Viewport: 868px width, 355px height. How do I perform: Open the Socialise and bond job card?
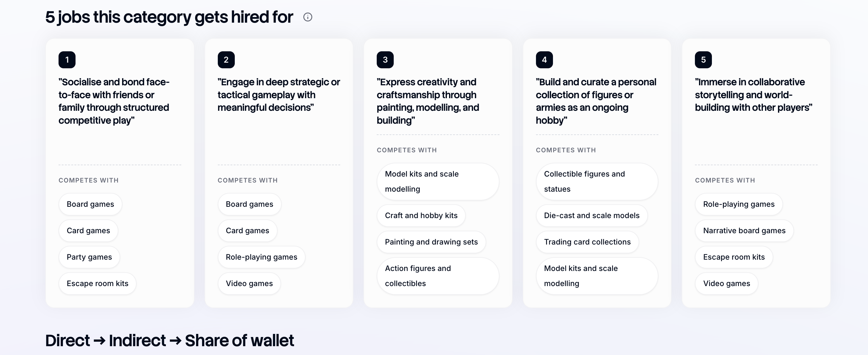pyautogui.click(x=120, y=173)
